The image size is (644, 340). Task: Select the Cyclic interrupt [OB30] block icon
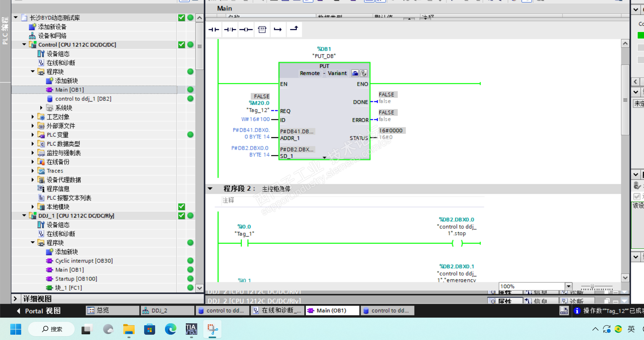click(49, 261)
